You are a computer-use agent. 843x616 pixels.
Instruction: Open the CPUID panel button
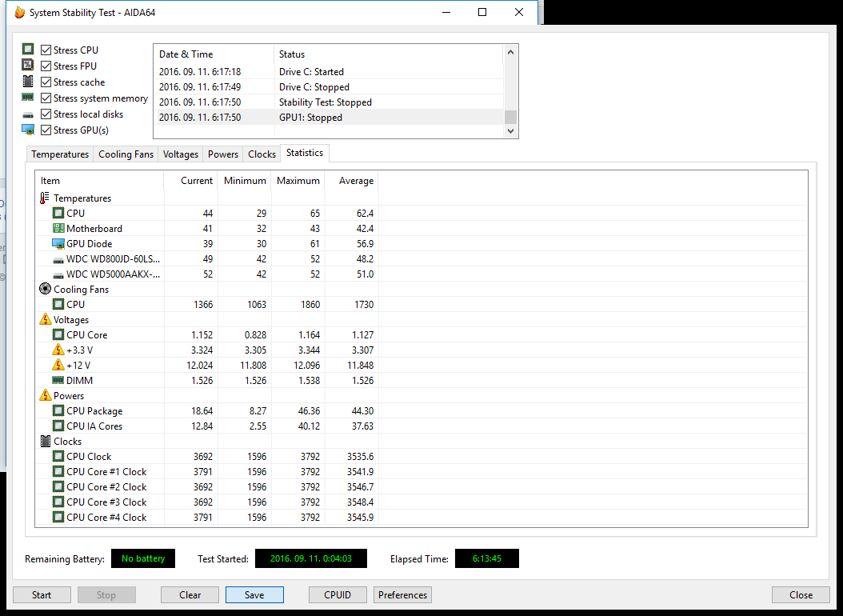[x=338, y=595]
